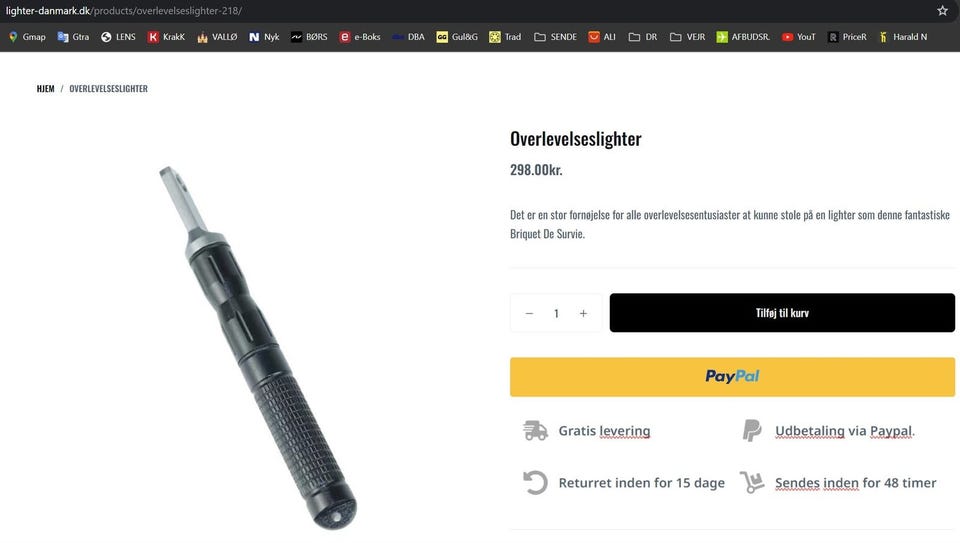Pay with the yellow PayPal button
The image size is (960, 543).
(x=732, y=376)
